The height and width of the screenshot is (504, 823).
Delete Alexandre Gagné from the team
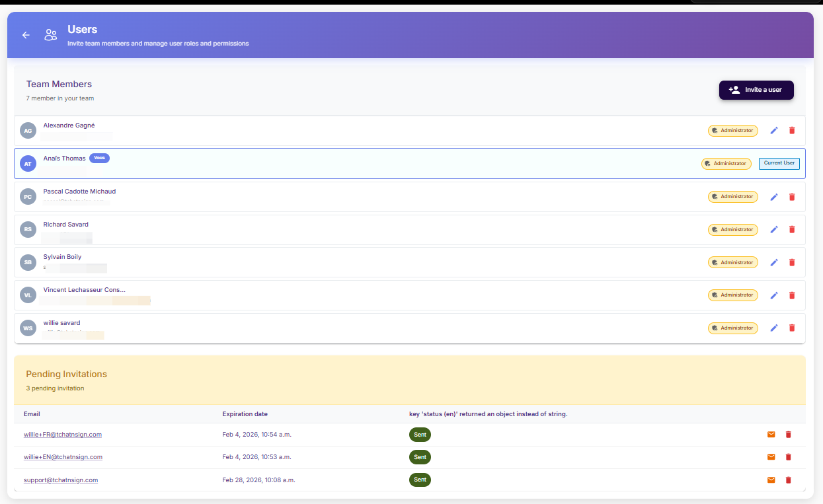pyautogui.click(x=792, y=130)
